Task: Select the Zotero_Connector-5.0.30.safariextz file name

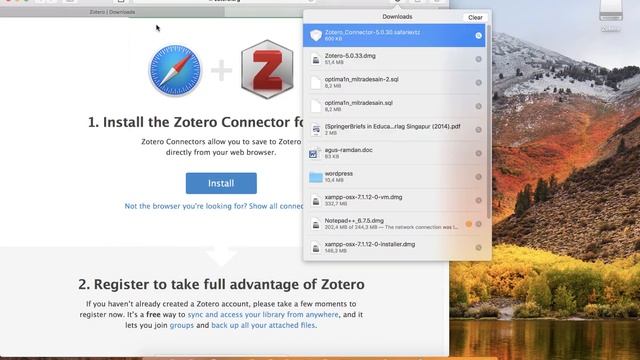Action: coord(372,32)
